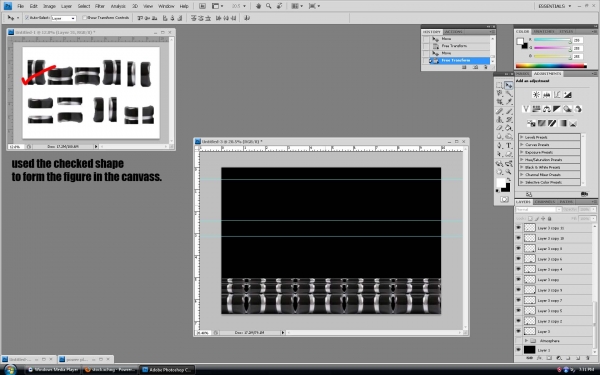Select the Type tool
The height and width of the screenshot is (375, 600).
(509, 145)
